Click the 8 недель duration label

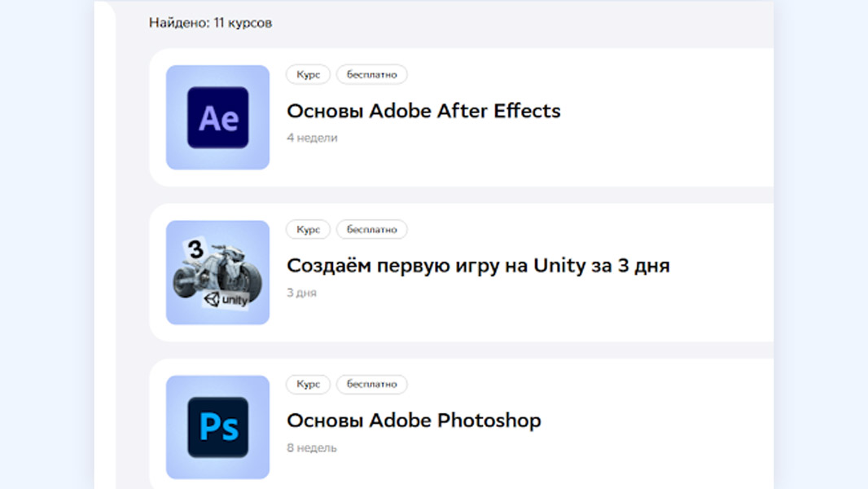point(311,447)
